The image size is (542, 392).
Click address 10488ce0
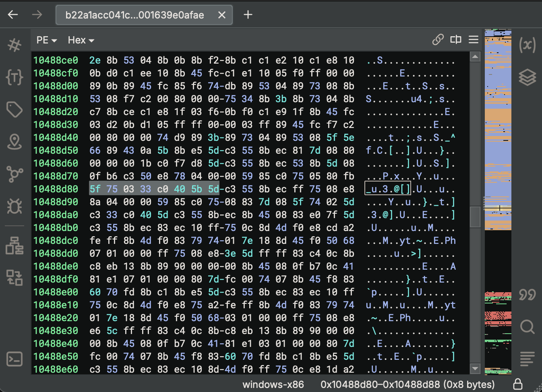point(56,60)
